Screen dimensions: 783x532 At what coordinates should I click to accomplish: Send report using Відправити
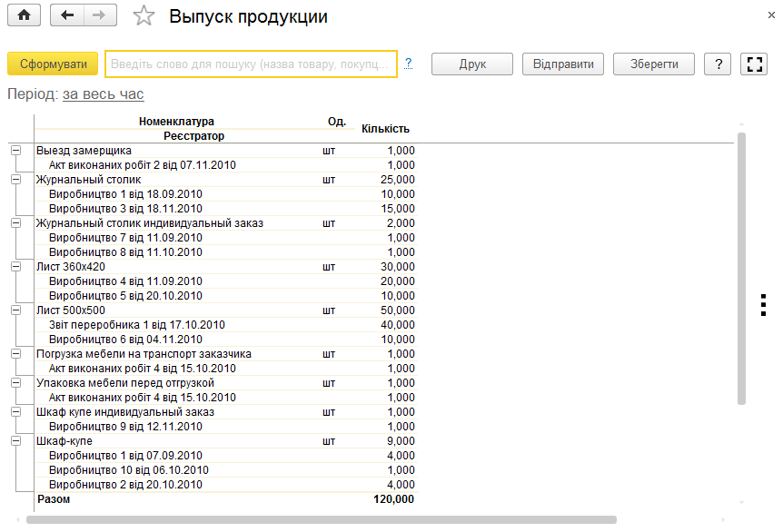click(563, 64)
